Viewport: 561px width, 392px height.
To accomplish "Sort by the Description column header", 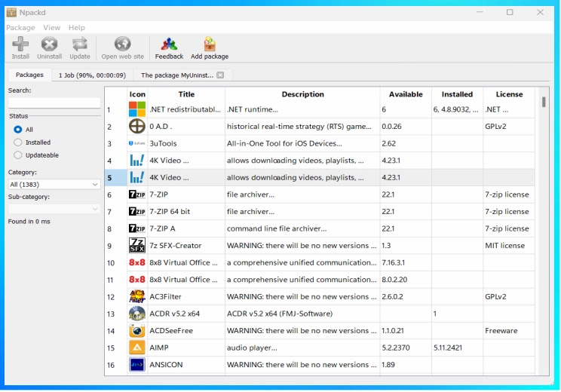I will point(302,94).
